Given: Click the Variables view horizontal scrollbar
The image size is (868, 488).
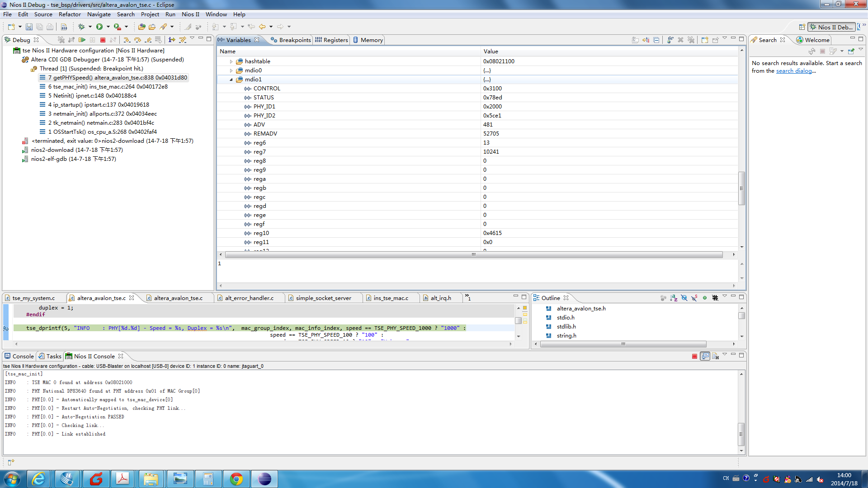Looking at the screenshot, I should click(x=474, y=255).
